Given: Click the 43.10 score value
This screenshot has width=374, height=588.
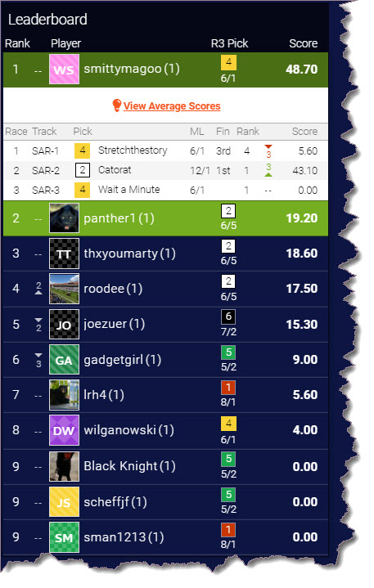Looking at the screenshot, I should tap(305, 171).
